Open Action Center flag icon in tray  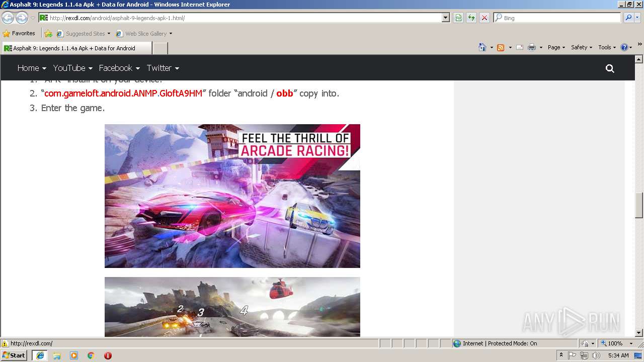click(572, 355)
